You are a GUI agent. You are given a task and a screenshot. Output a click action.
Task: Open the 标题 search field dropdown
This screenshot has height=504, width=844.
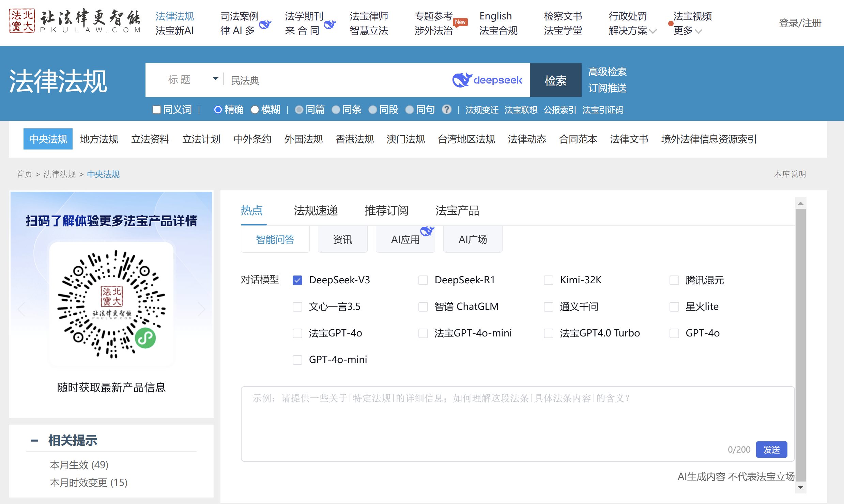[x=215, y=79]
